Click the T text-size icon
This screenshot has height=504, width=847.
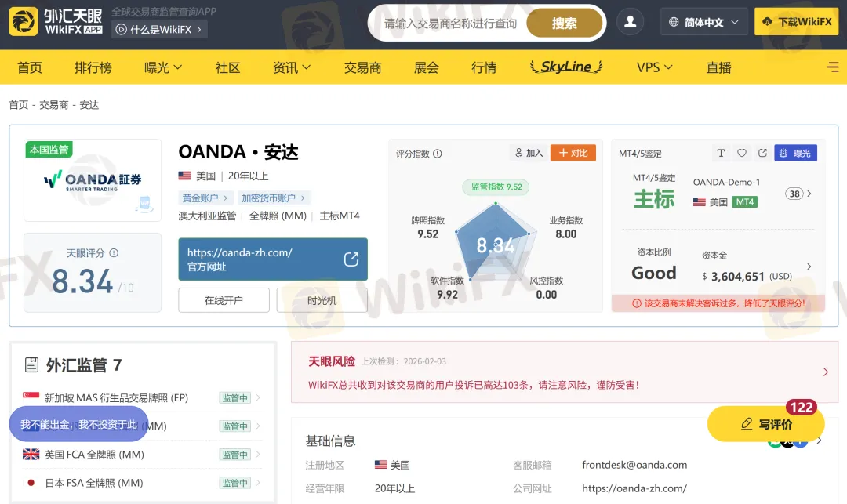click(722, 153)
